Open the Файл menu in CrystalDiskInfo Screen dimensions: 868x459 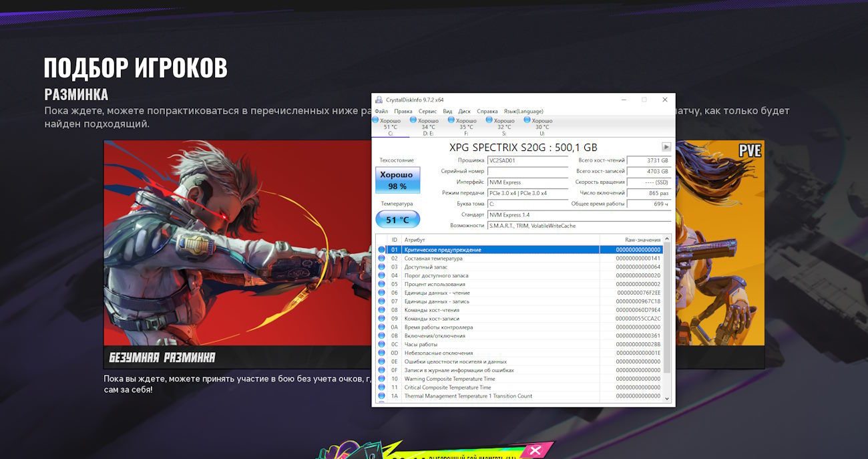point(381,111)
